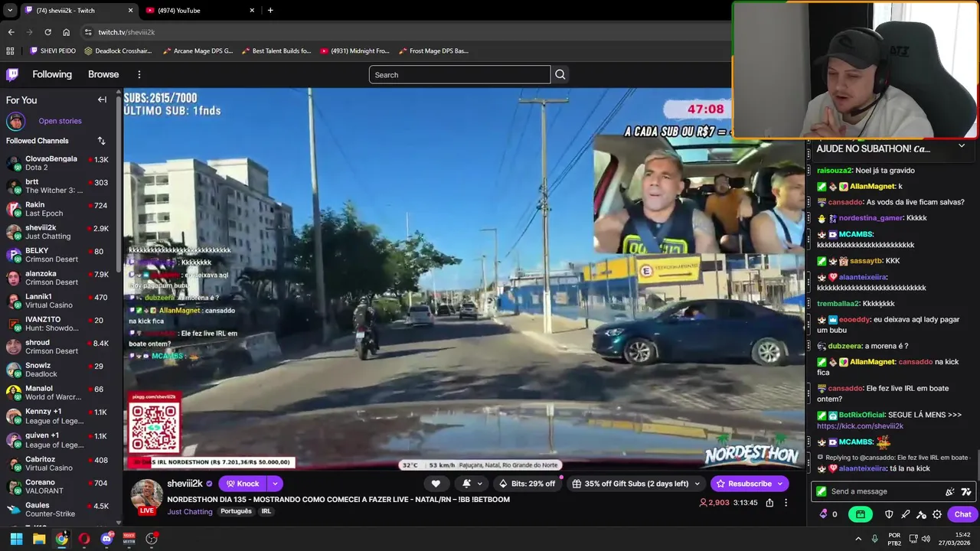Click the sword mod tools icon in chat
The image size is (980, 551).
click(906, 514)
